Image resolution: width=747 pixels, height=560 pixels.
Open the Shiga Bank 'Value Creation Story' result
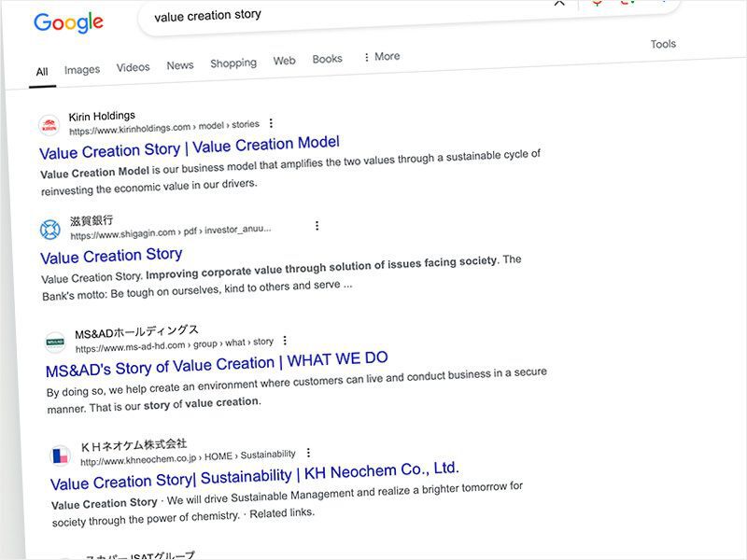click(x=111, y=256)
